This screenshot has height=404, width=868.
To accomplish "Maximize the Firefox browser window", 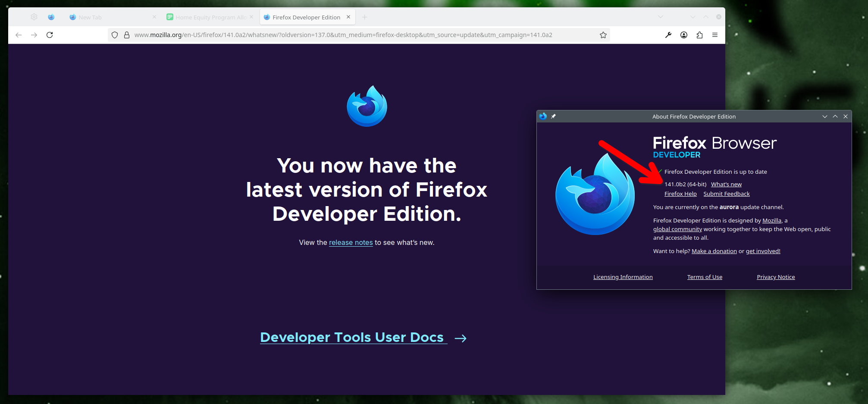I will pos(706,17).
